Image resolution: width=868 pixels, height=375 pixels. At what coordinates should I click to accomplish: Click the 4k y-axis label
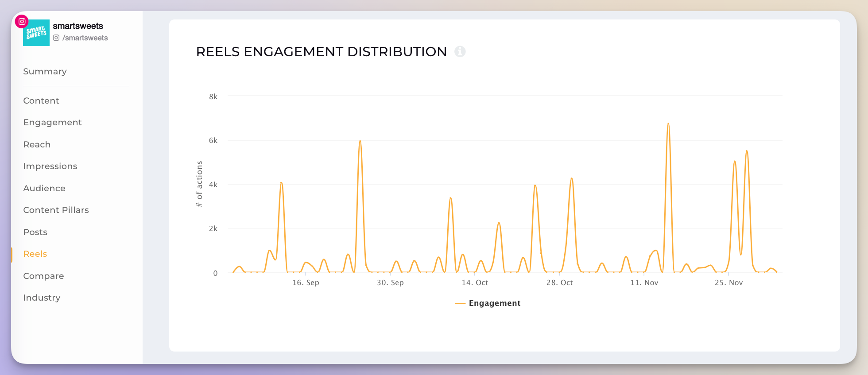pos(213,185)
